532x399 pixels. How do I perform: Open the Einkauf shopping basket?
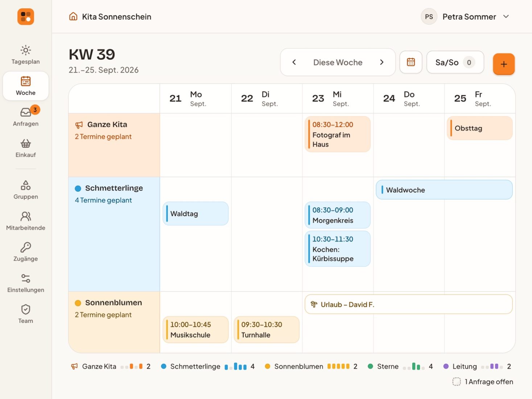25,148
